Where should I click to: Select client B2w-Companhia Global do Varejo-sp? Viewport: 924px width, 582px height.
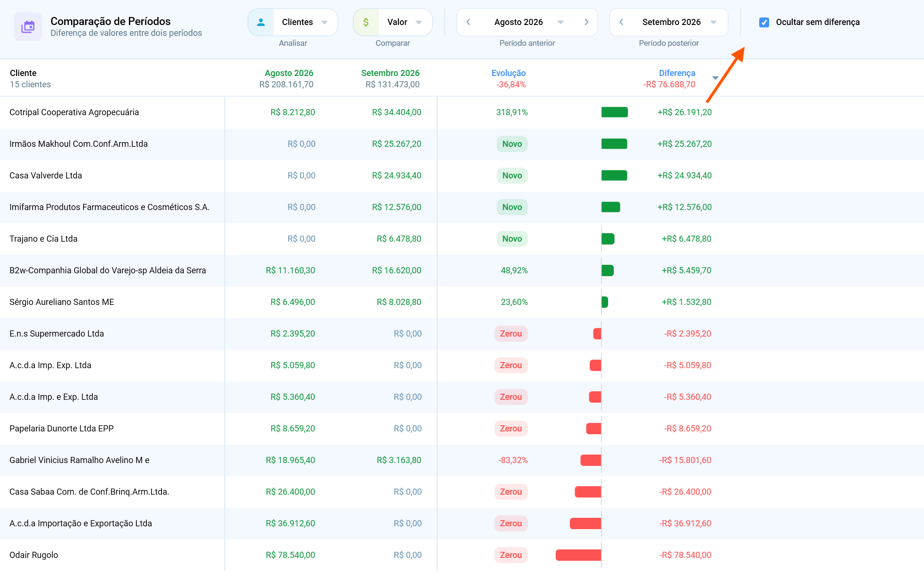(108, 270)
